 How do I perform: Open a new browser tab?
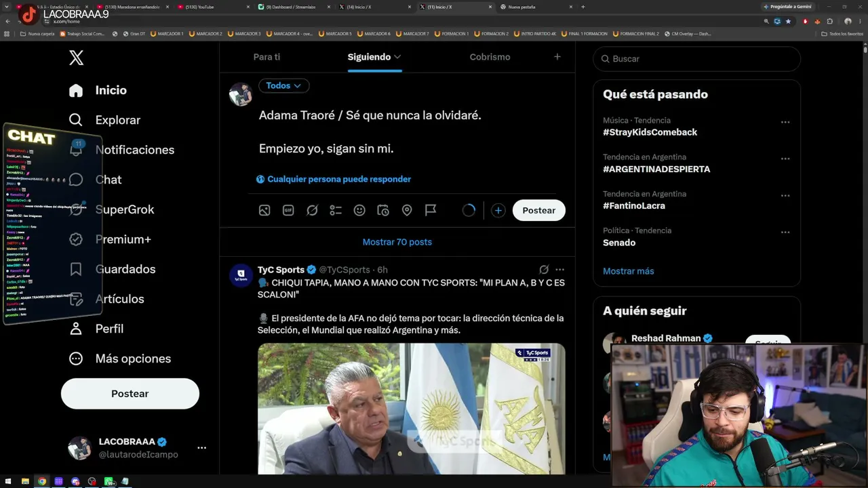[x=583, y=7]
